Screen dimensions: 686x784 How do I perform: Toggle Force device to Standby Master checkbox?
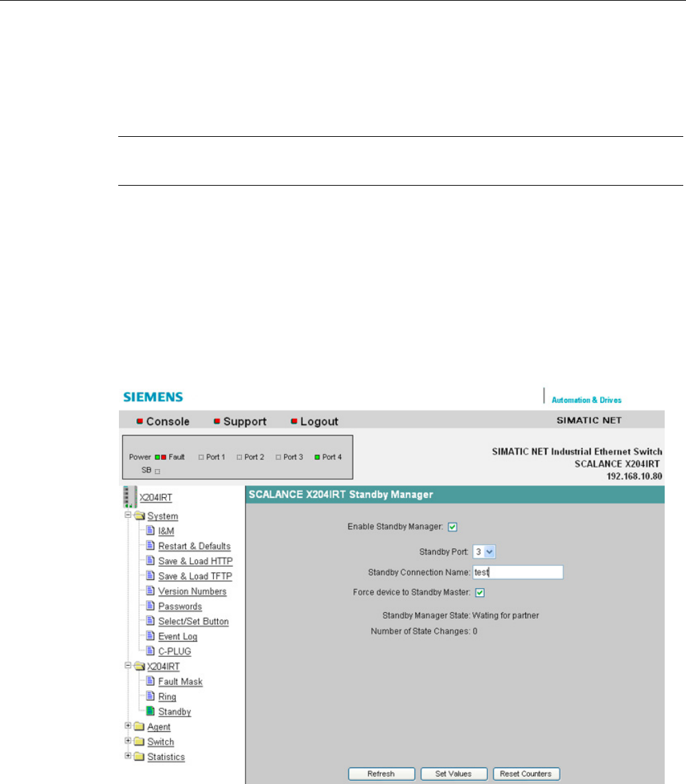(480, 593)
